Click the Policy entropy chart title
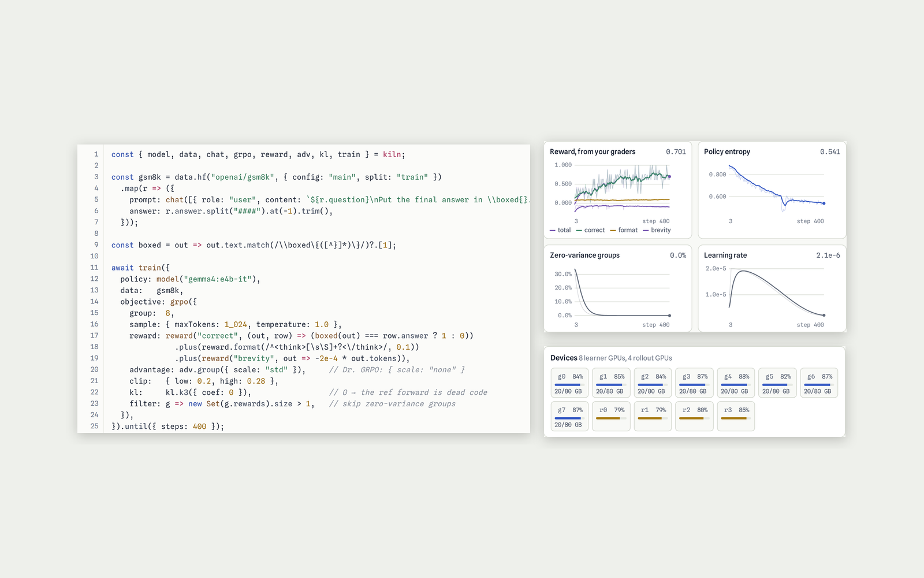The height and width of the screenshot is (578, 924). tap(727, 151)
